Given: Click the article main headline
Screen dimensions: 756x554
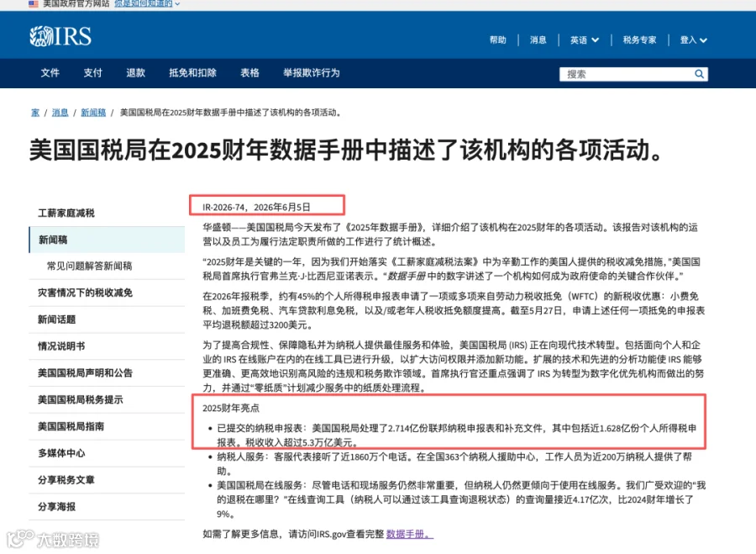Looking at the screenshot, I should 346,150.
